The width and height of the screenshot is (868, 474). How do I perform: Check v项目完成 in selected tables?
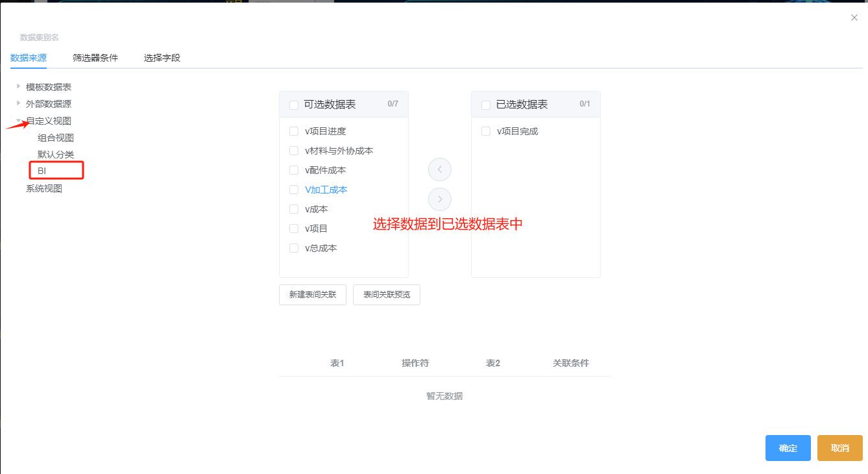[486, 131]
